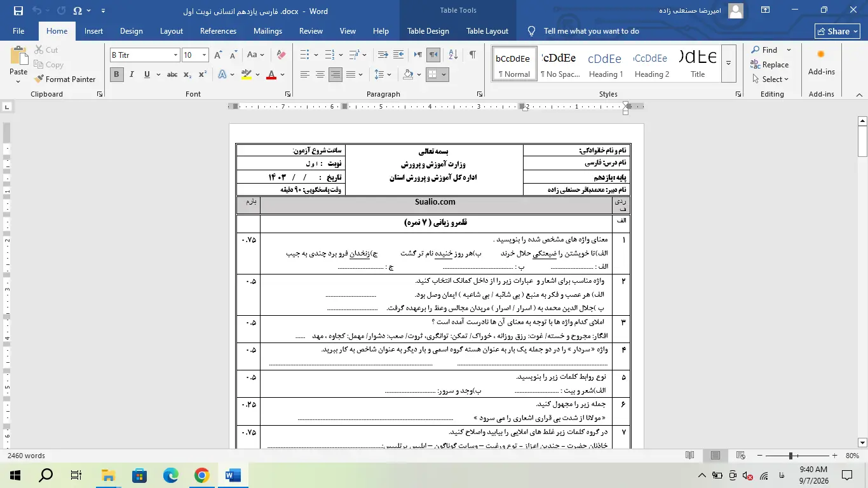Justify the paragraph text
The width and height of the screenshot is (868, 488).
point(351,74)
